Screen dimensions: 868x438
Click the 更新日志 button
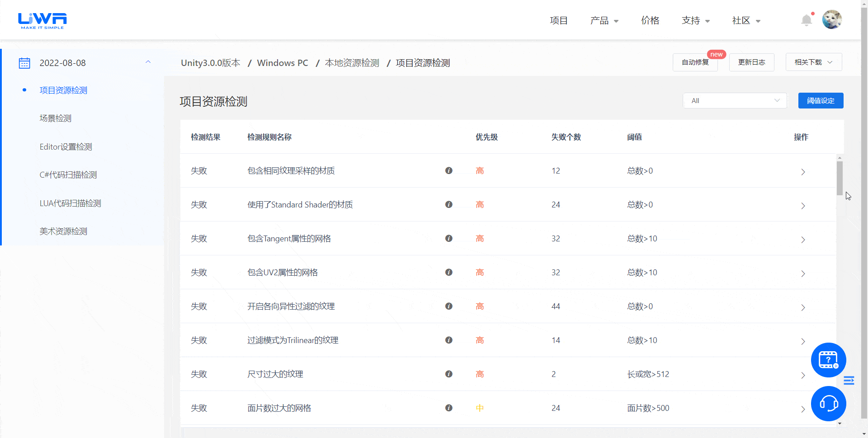(x=752, y=62)
